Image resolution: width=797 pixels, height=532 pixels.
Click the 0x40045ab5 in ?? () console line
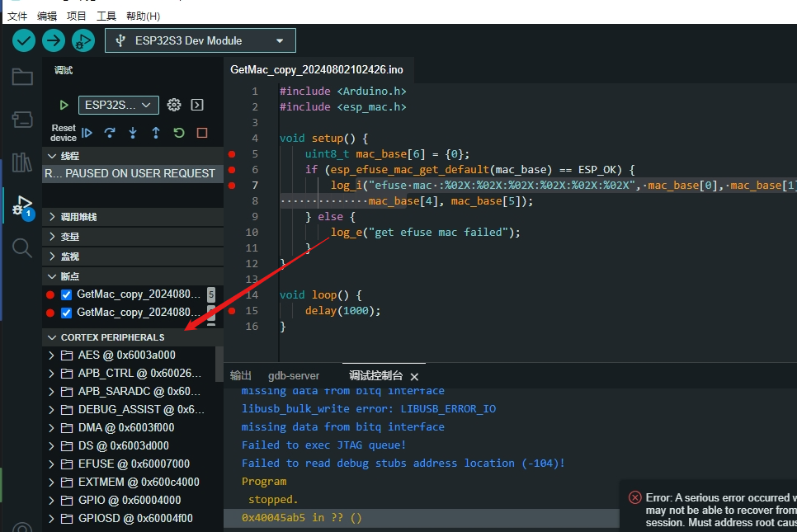coord(301,518)
